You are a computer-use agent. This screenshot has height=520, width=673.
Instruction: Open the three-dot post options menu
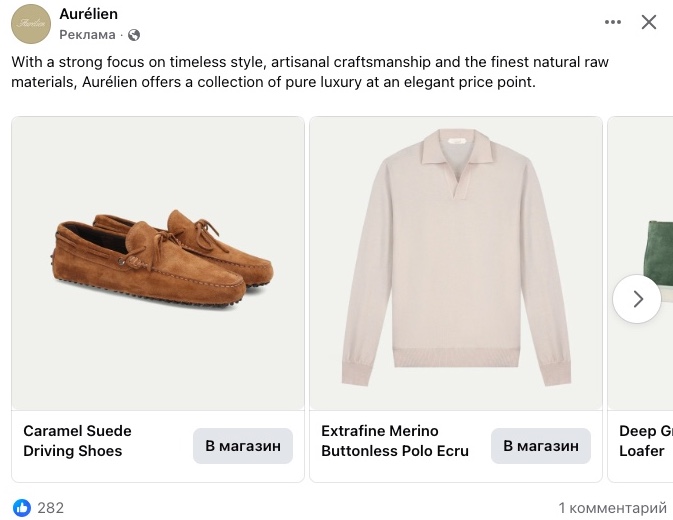pos(613,22)
